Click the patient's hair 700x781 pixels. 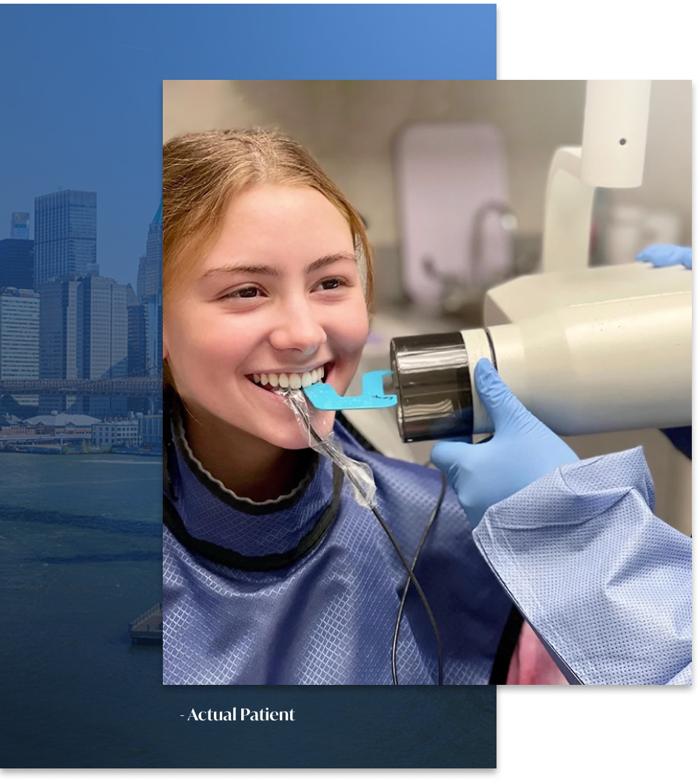(x=244, y=163)
